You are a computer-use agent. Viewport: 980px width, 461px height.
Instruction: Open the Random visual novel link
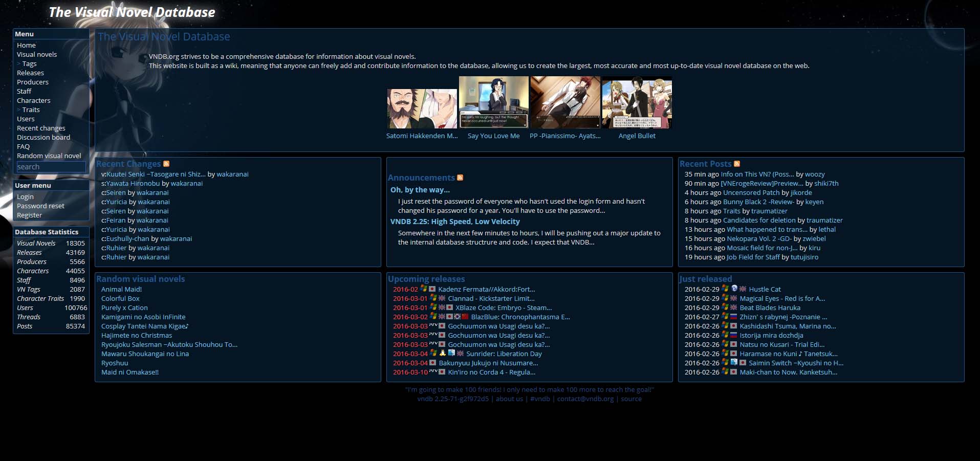pyautogui.click(x=49, y=156)
